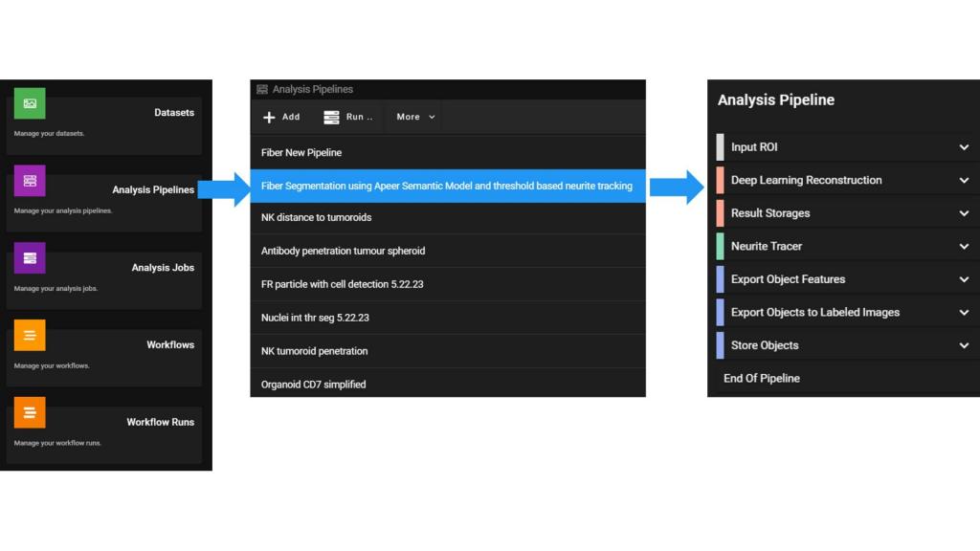
Task: Expand the Store Objects chevron
Action: pos(964,345)
